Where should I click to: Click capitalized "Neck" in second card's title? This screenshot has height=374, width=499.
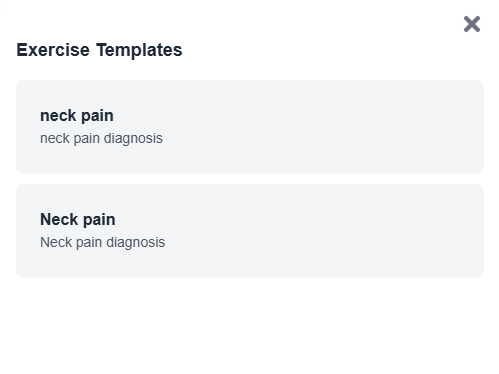click(x=59, y=220)
